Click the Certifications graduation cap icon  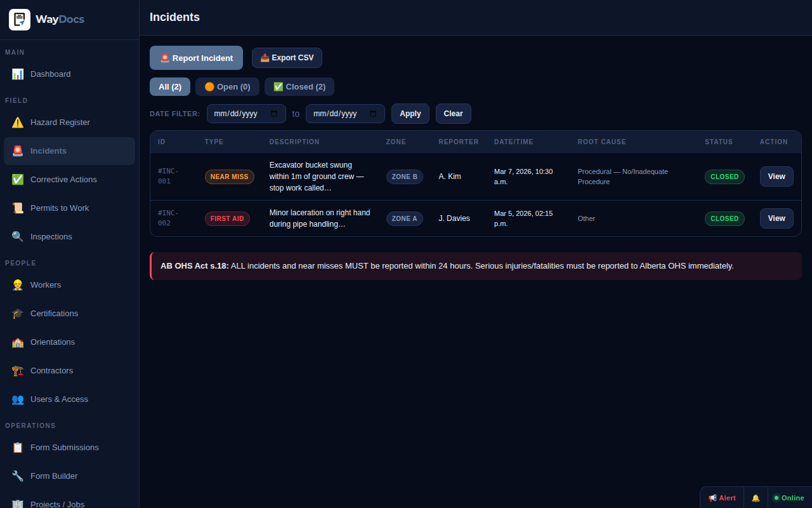[x=18, y=314]
